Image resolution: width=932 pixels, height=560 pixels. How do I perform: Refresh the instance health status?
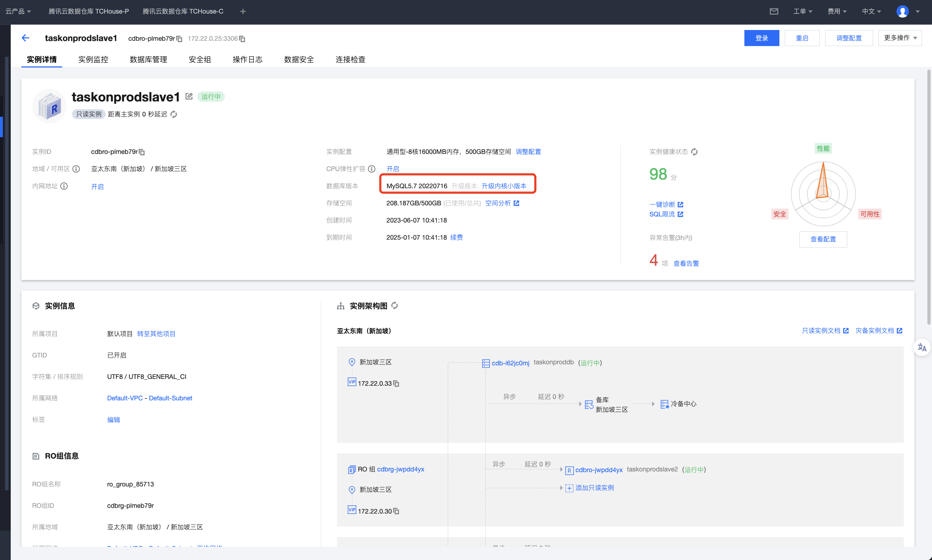(x=694, y=152)
